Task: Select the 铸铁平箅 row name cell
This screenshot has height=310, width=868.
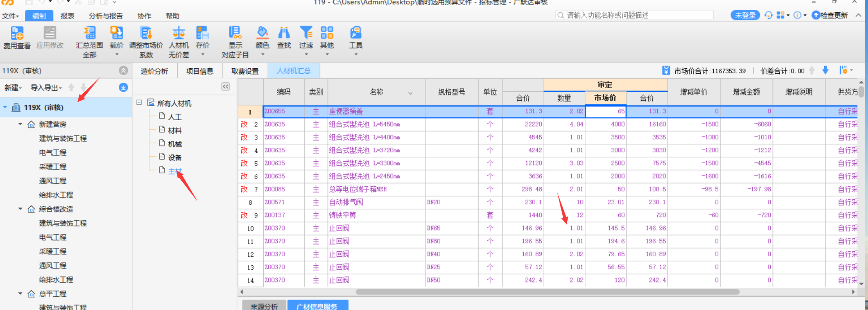Action: point(376,215)
